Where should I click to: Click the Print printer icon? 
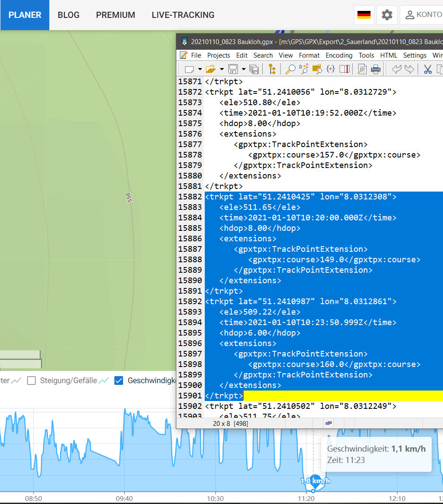point(375,69)
